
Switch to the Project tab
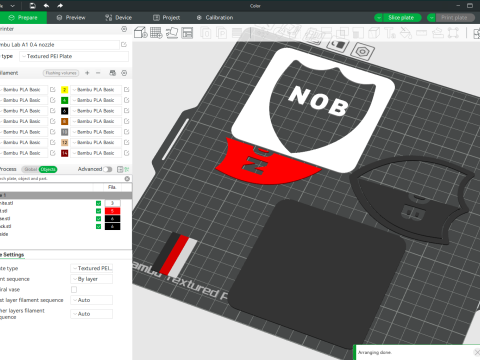point(166,18)
